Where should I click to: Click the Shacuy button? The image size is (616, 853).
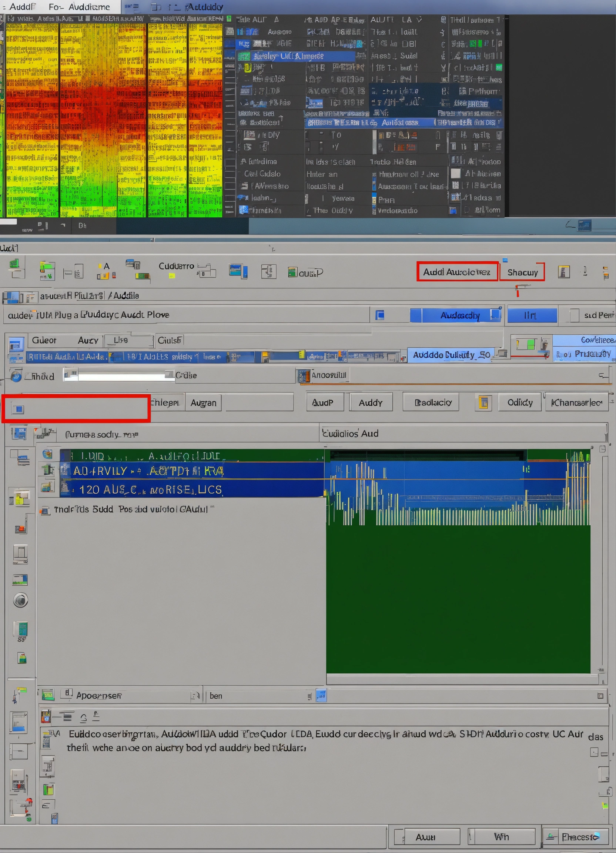click(522, 272)
